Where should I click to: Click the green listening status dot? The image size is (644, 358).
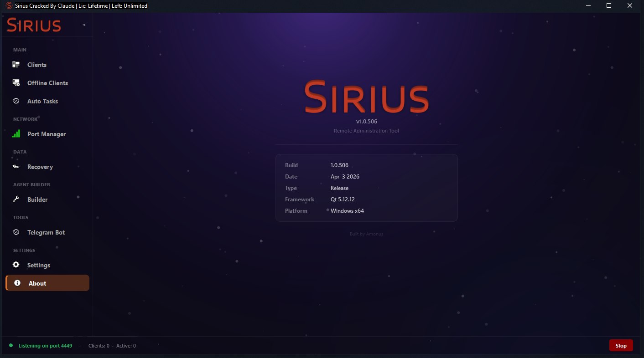(11, 346)
